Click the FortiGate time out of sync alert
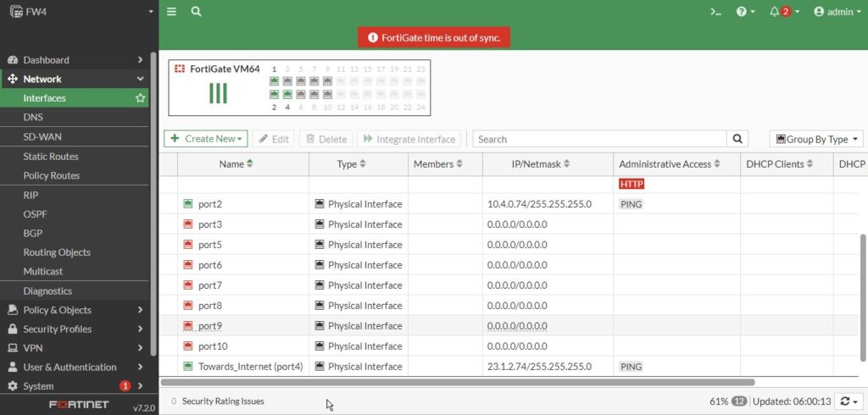This screenshot has height=415, width=868. [x=434, y=38]
